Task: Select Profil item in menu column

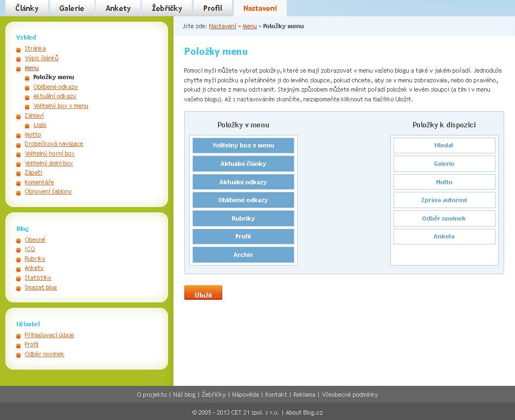Action: (243, 236)
